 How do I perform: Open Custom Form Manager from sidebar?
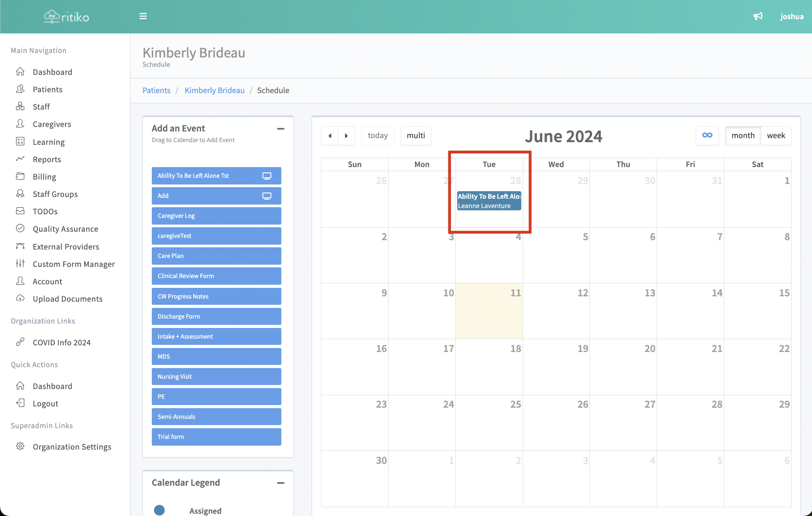coord(73,264)
